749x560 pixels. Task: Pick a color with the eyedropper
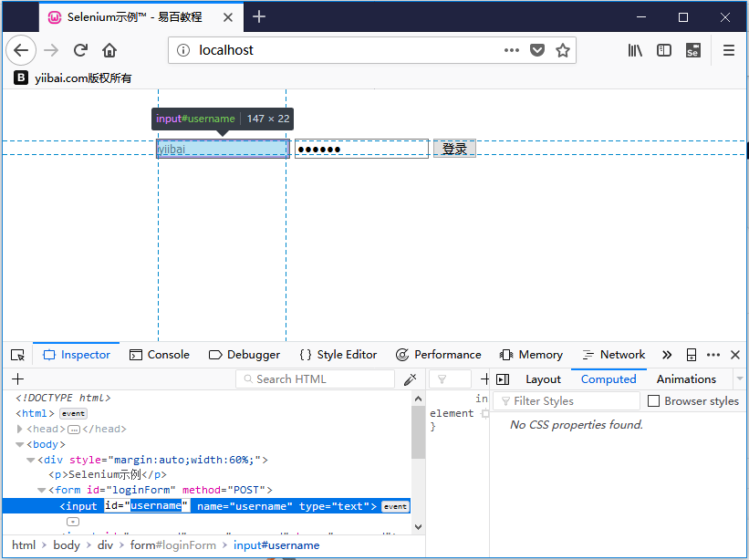pyautogui.click(x=410, y=379)
